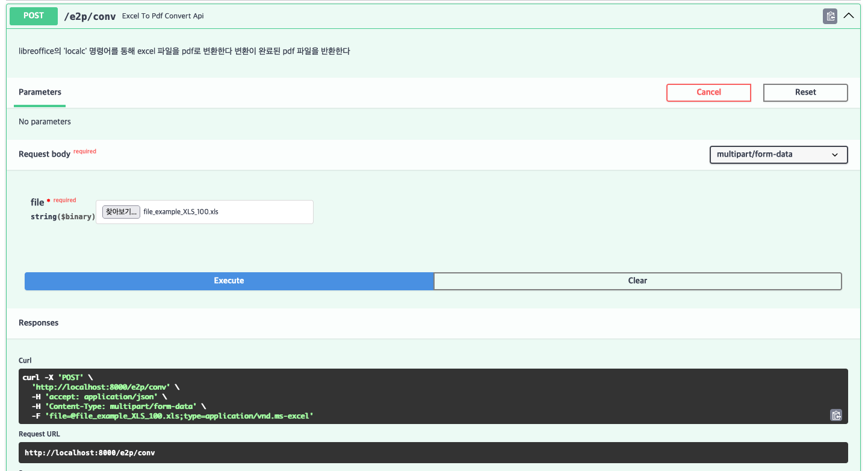Click the green POST method badge

coord(33,16)
